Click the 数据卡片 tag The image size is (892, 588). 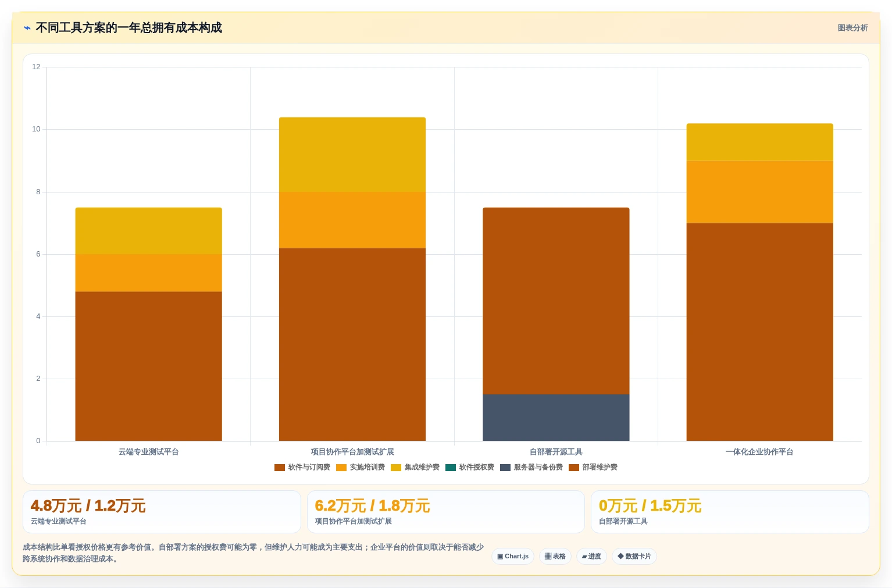tap(634, 557)
